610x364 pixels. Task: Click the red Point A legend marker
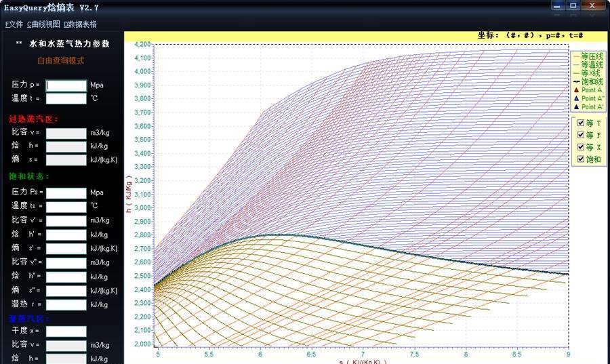point(577,90)
